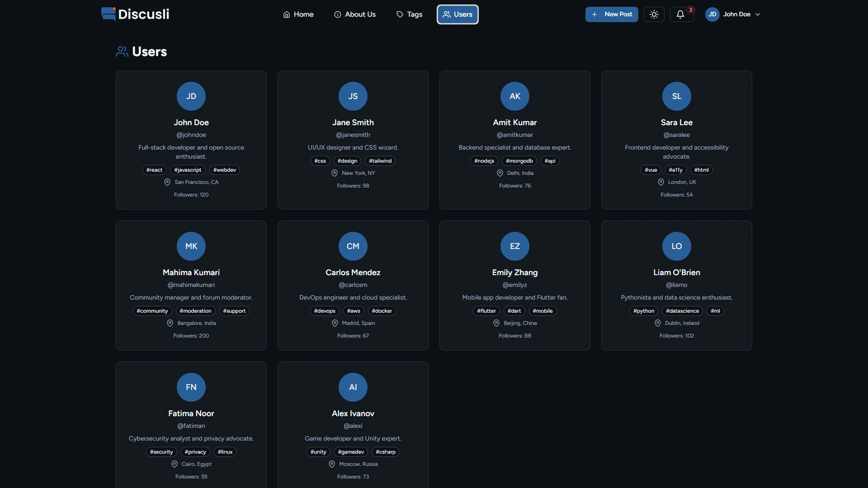
Task: Click the location pin for Delhi, India
Action: [500, 173]
